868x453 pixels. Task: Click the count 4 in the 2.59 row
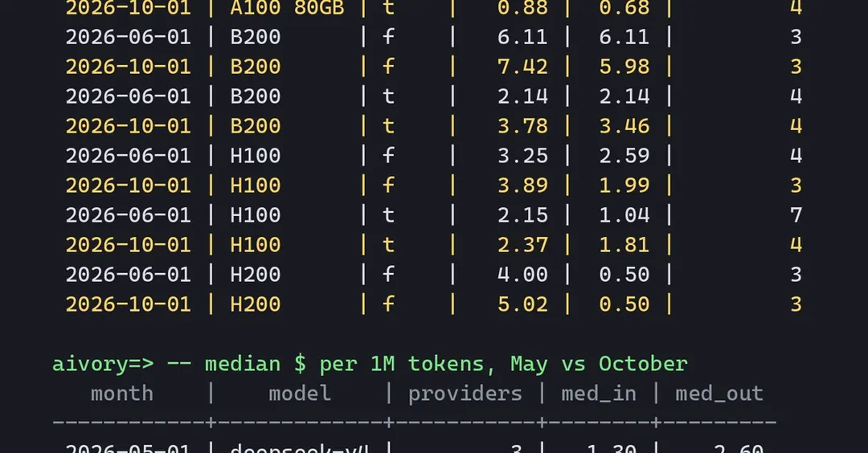[x=796, y=156]
